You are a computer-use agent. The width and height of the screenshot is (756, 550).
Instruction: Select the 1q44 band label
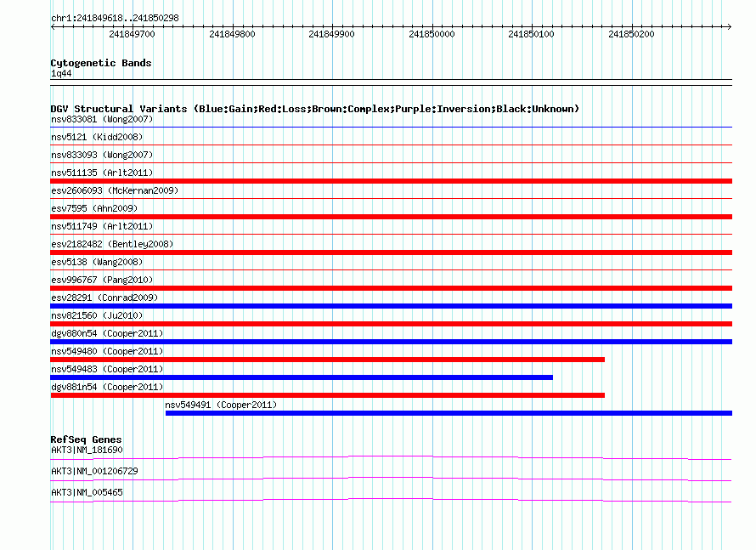tap(61, 73)
